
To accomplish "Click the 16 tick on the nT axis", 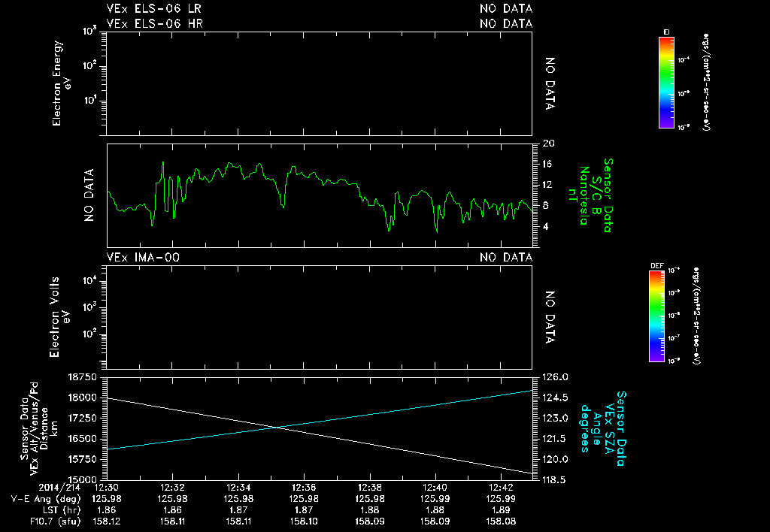I will pyautogui.click(x=548, y=164).
